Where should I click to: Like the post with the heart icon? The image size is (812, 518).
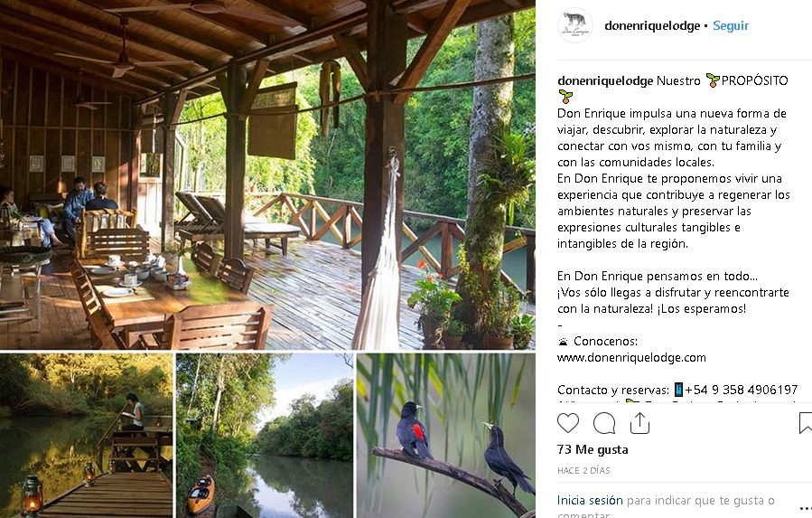coord(568,423)
